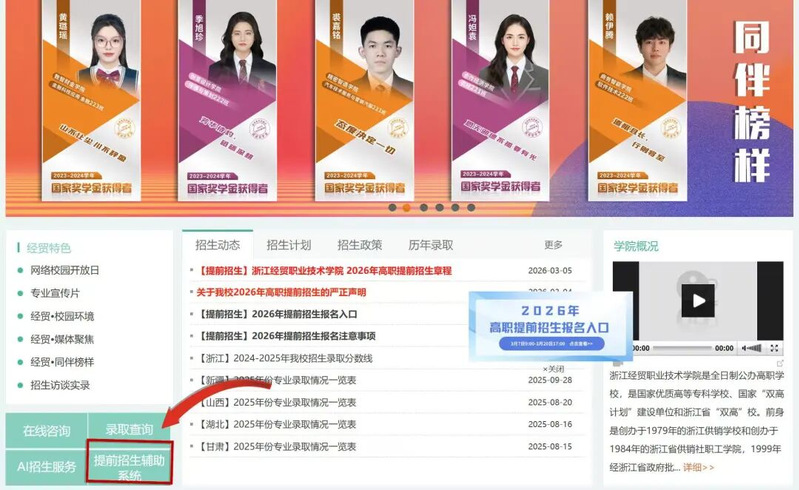This screenshot has width=799, height=490.
Task: Click the 录取查询 button
Action: click(129, 430)
